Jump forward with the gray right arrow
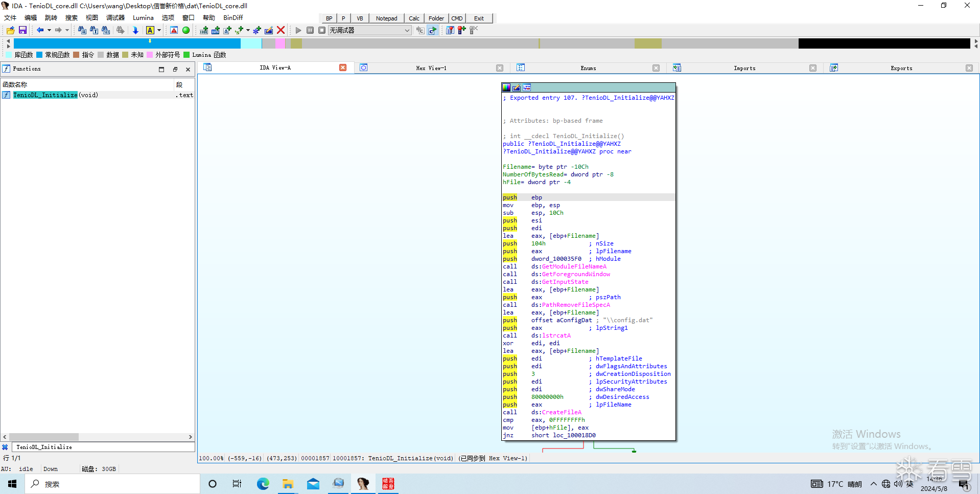This screenshot has height=494, width=980. (x=58, y=30)
